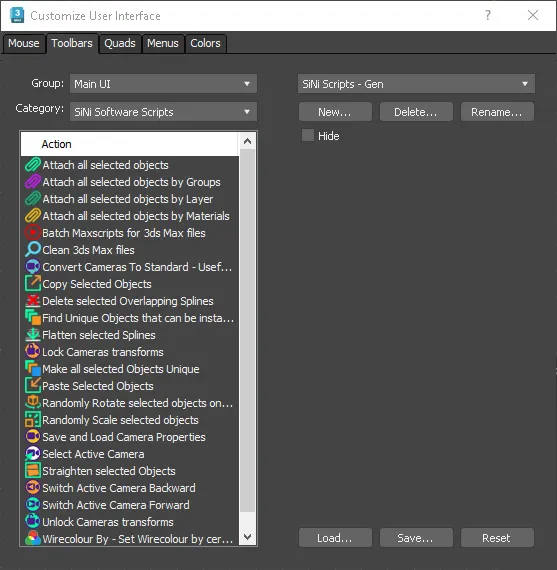Toggle the Hide checkbox

click(308, 135)
